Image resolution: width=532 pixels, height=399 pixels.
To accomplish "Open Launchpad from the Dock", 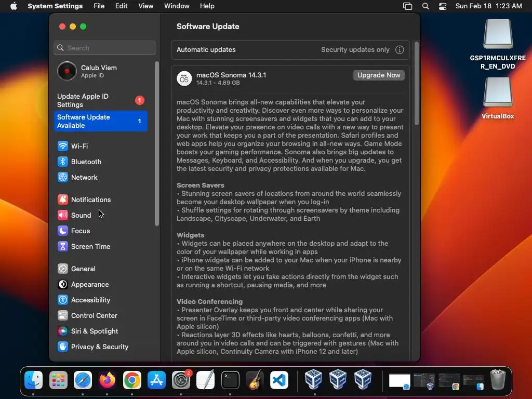I will (x=58, y=380).
